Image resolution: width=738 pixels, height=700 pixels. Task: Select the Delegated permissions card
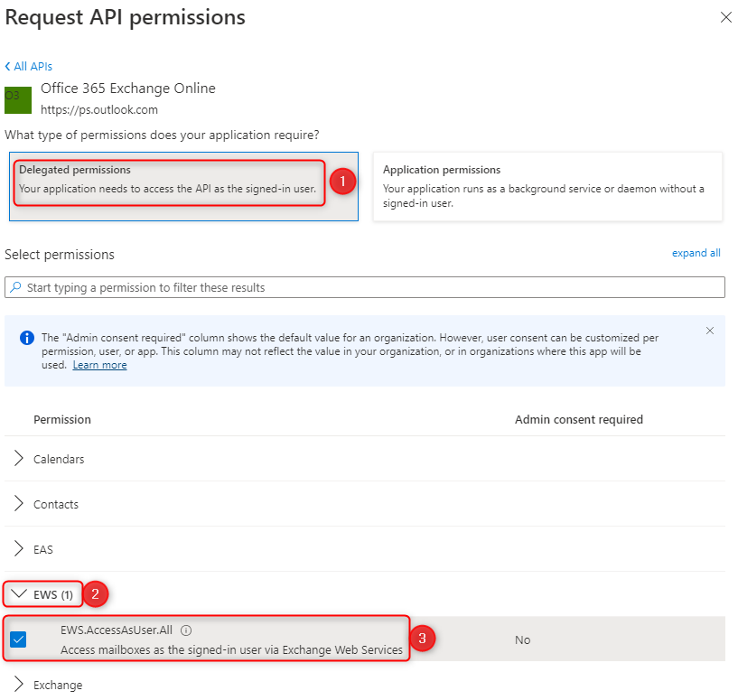coord(183,186)
